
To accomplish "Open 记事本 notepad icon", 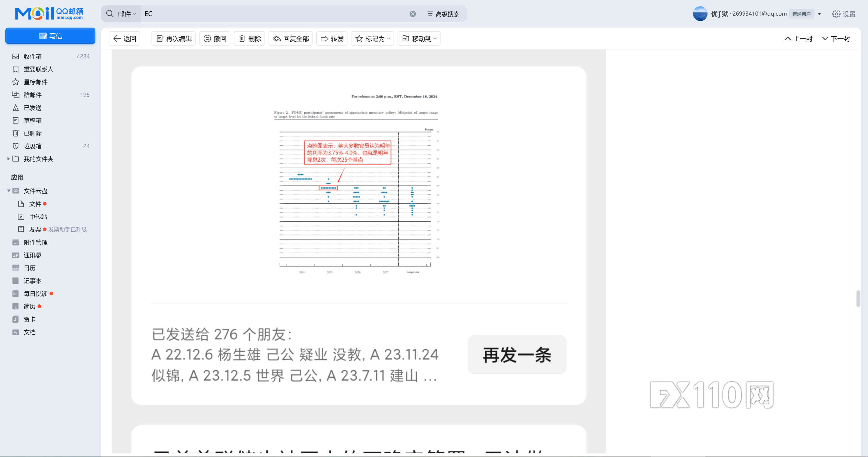I will point(16,281).
